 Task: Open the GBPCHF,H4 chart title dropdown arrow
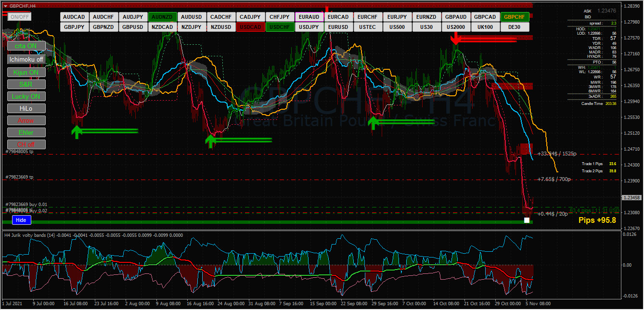pyautogui.click(x=4, y=5)
